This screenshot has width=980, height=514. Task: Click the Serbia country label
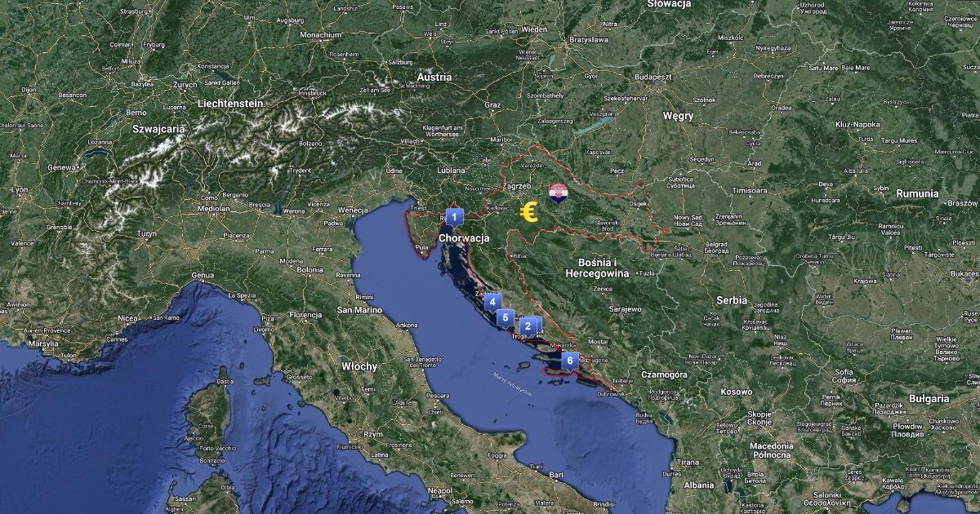tap(731, 300)
